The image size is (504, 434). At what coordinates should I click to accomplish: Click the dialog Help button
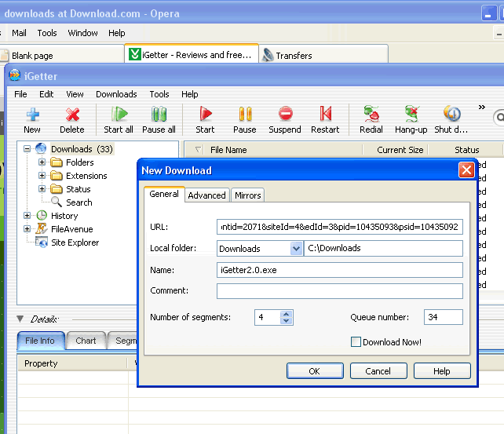point(442,371)
